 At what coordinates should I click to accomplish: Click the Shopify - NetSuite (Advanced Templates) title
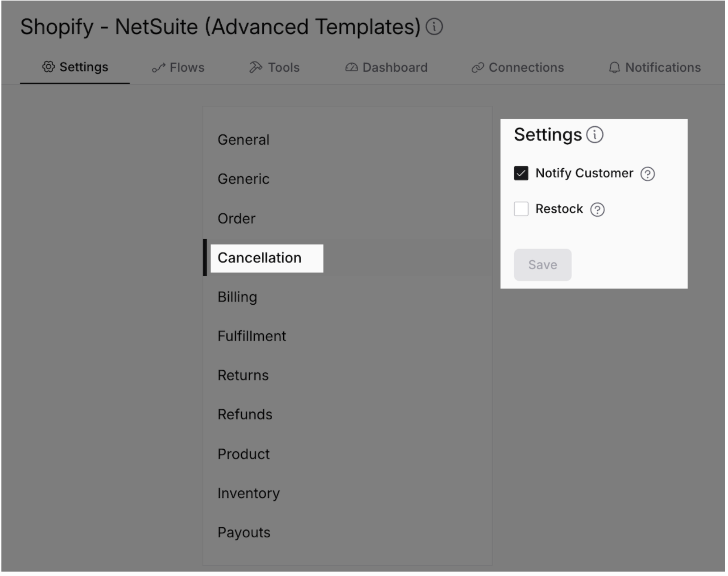tap(221, 27)
